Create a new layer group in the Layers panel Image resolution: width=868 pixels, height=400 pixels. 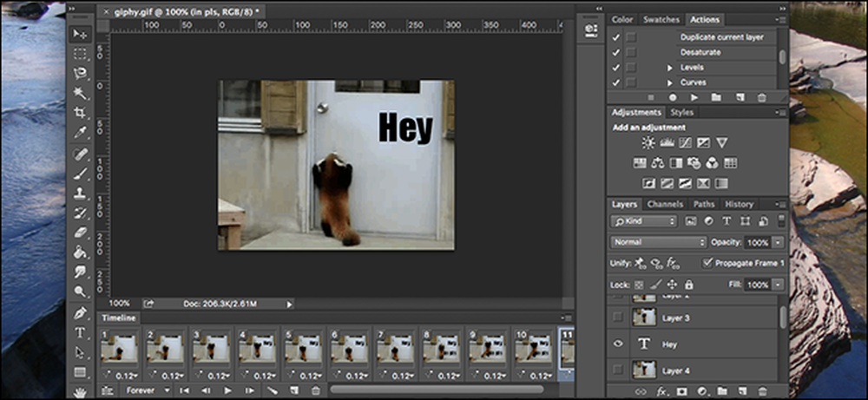coord(722,391)
